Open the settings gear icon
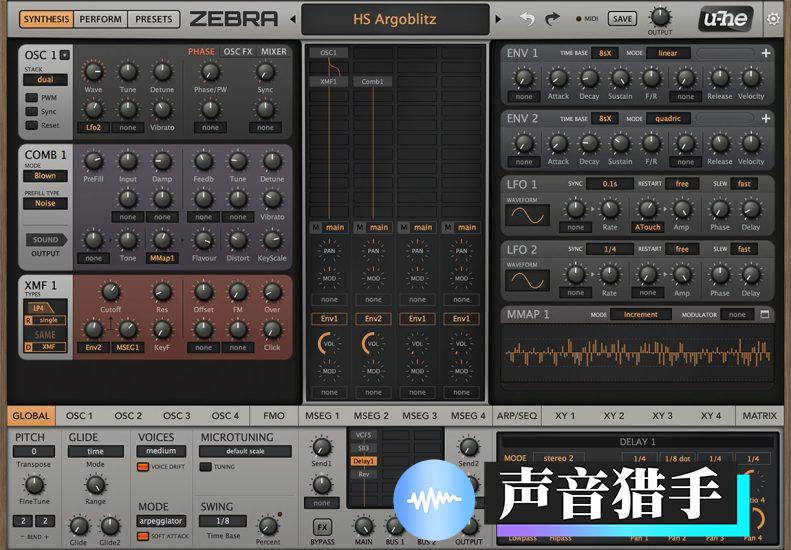Image resolution: width=791 pixels, height=550 pixels. tap(773, 19)
